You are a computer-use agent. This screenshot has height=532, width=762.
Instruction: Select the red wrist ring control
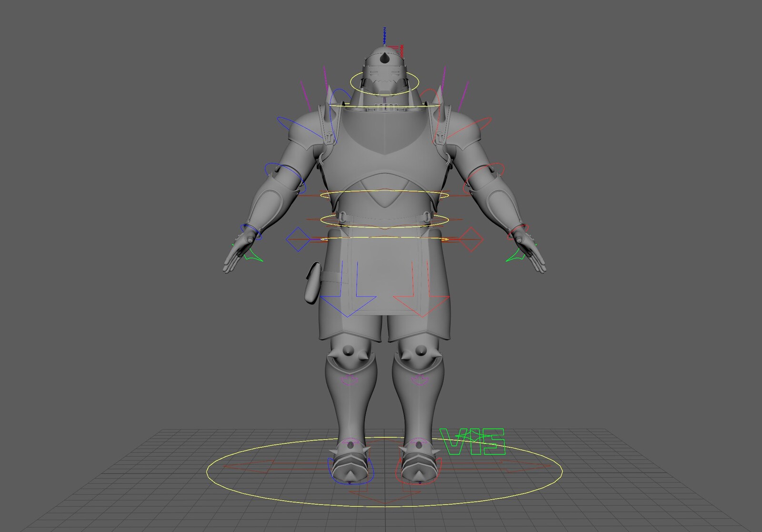[x=518, y=232]
